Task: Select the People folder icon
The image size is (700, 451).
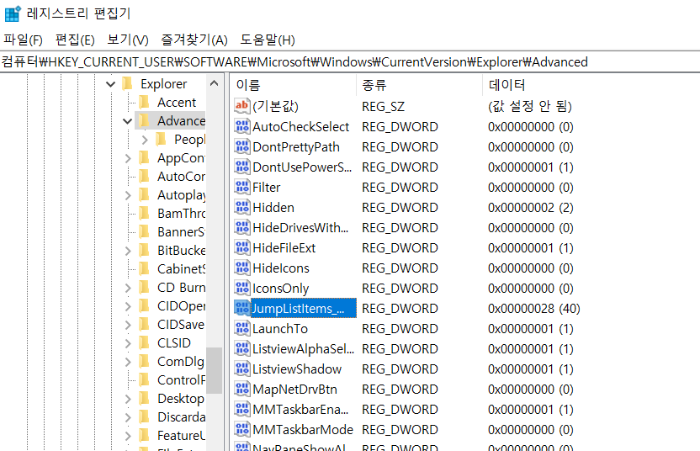Action: [161, 139]
